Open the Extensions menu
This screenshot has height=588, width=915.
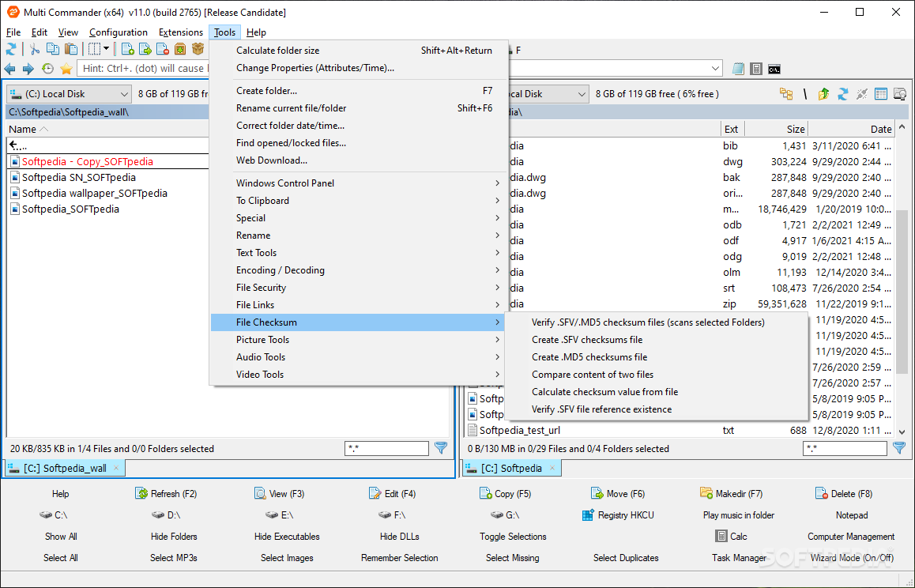click(181, 32)
